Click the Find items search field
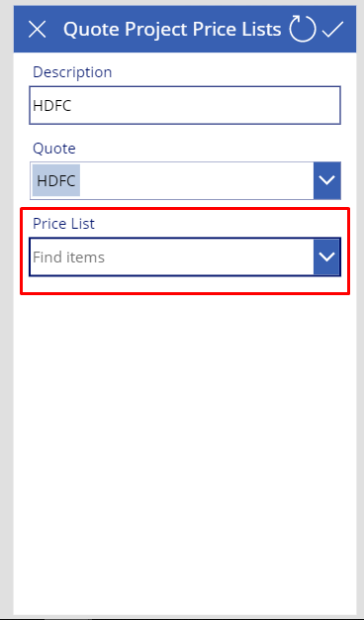 [x=172, y=257]
